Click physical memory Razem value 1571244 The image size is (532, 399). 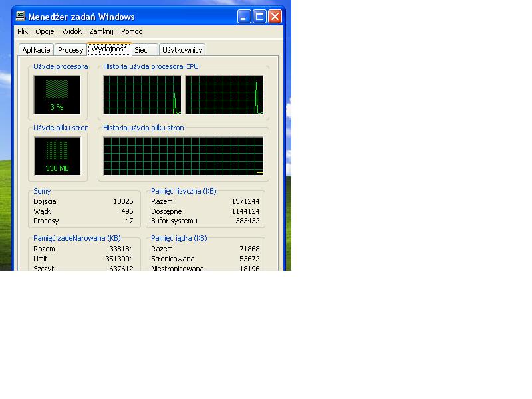[x=245, y=201]
